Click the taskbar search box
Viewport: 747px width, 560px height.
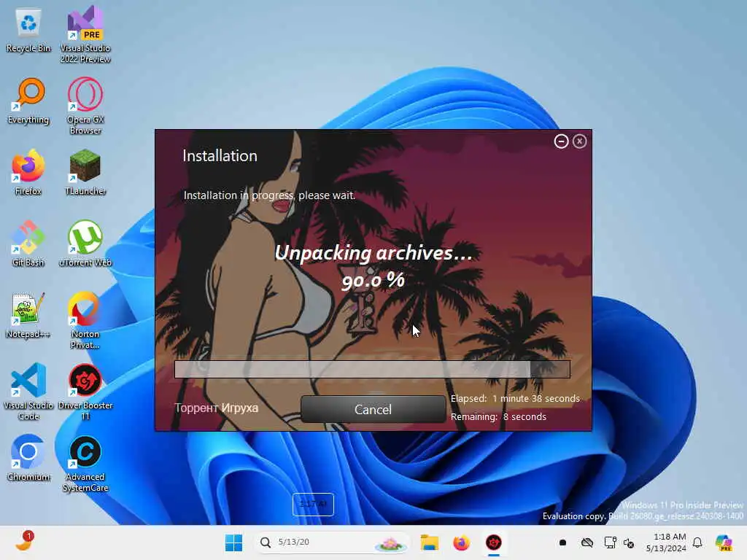(333, 542)
